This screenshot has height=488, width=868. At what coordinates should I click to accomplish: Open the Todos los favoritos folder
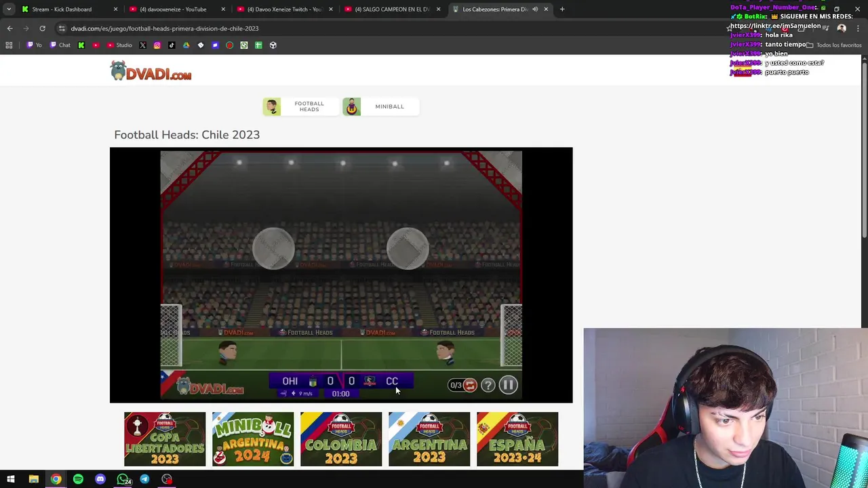click(834, 45)
